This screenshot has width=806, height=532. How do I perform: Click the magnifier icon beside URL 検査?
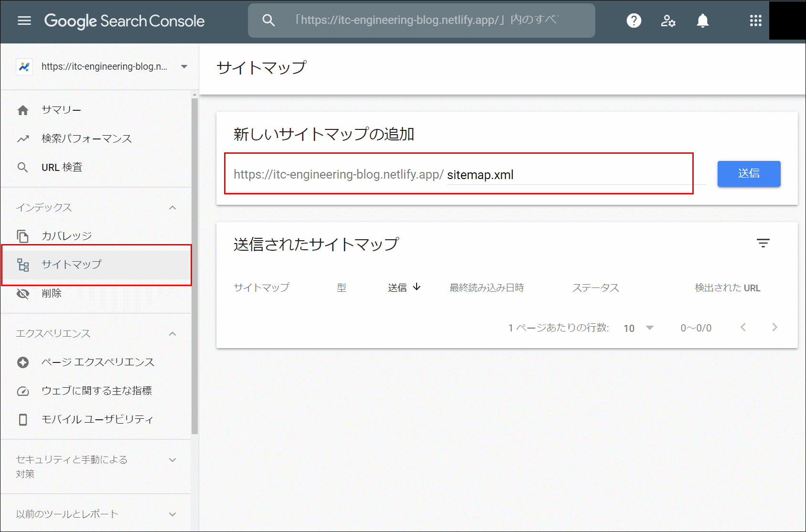pos(22,168)
